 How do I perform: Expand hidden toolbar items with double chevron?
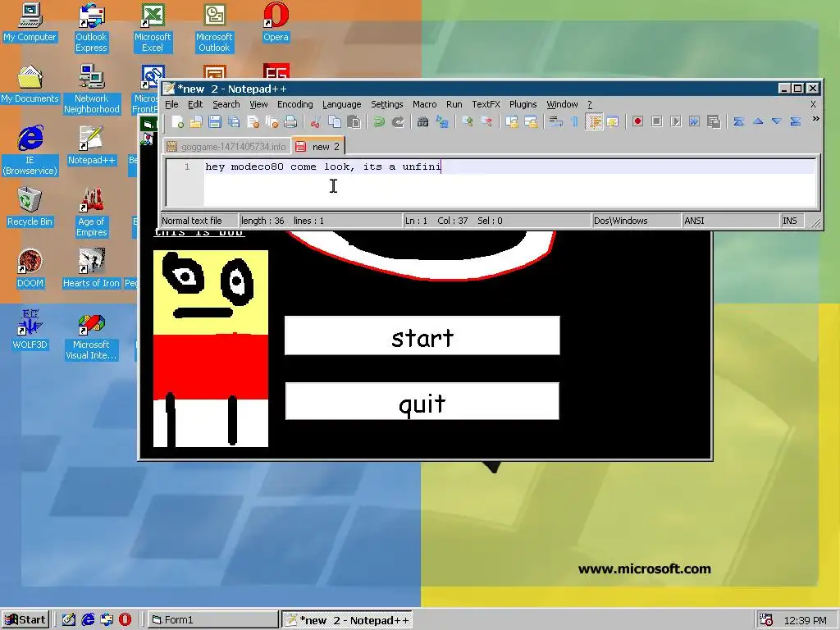tap(815, 118)
